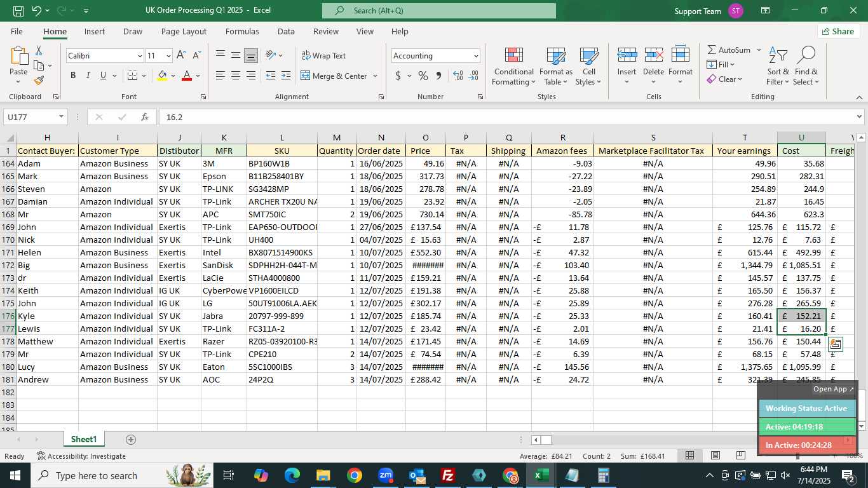The image size is (868, 488).
Task: Decrease decimal places
Action: [473, 76]
